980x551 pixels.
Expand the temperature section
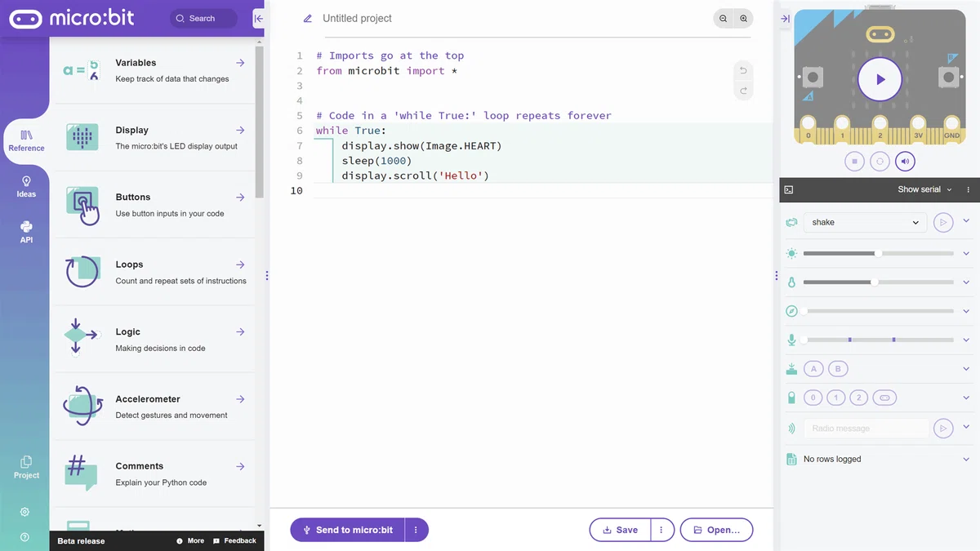click(x=966, y=282)
